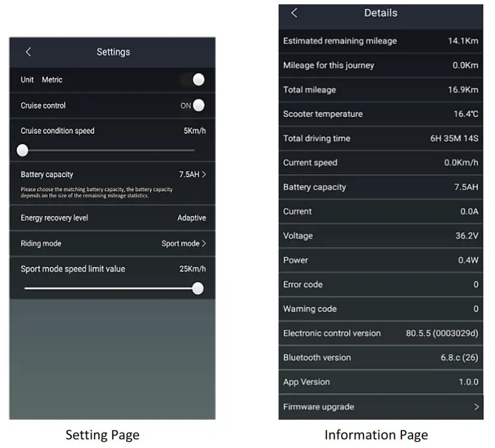The height and width of the screenshot is (448, 495).
Task: Click the Setting Page caption
Action: (102, 435)
